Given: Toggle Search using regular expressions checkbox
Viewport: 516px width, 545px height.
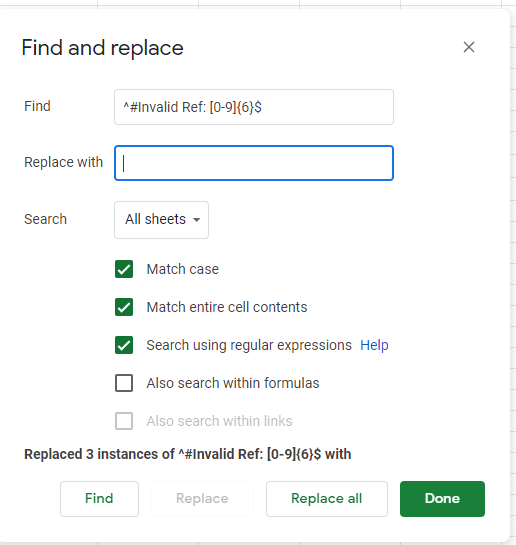Looking at the screenshot, I should pyautogui.click(x=124, y=345).
